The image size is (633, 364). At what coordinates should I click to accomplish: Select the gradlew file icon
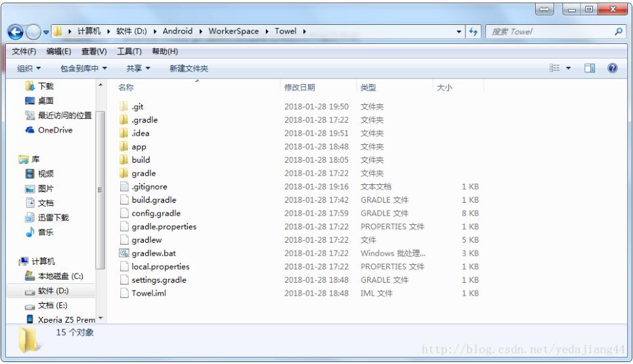point(124,239)
